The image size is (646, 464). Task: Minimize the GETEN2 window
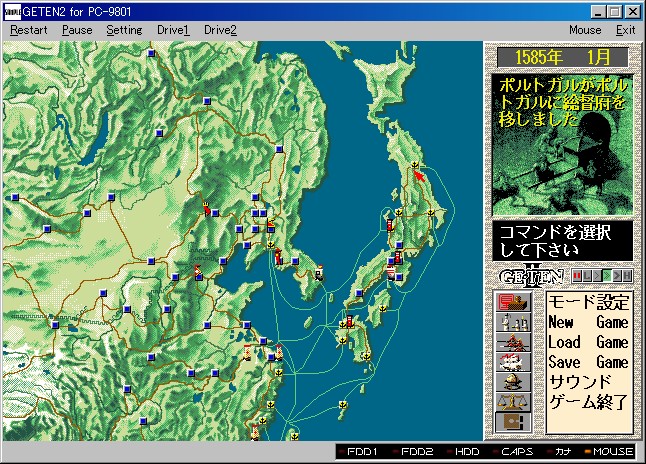pyautogui.click(x=598, y=12)
